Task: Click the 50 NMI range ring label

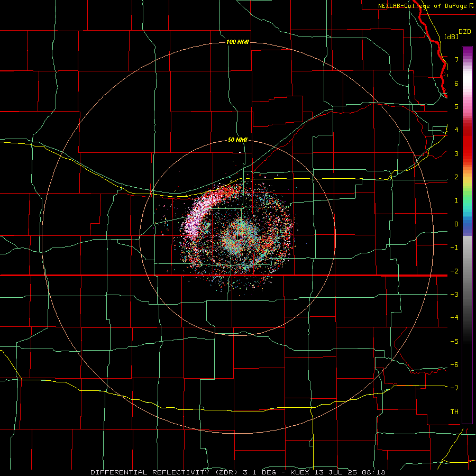Action: click(237, 140)
